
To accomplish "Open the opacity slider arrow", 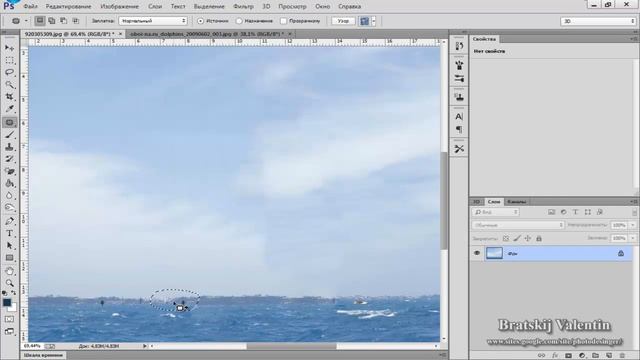I will [x=633, y=225].
